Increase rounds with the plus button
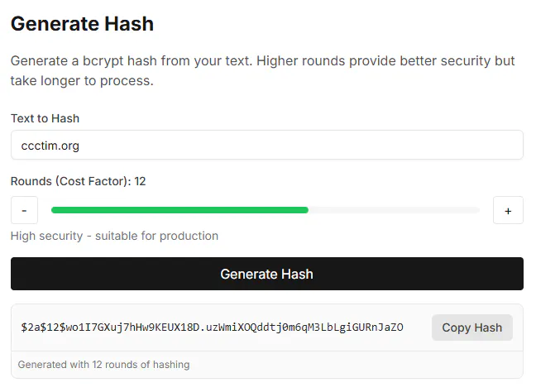This screenshot has height=392, width=536. tap(508, 210)
